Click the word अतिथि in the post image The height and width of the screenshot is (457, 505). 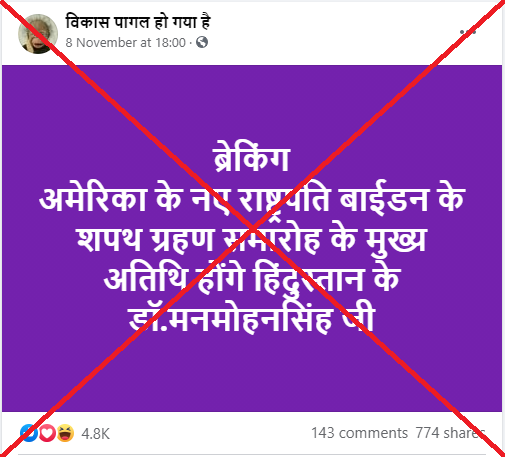coord(145,279)
